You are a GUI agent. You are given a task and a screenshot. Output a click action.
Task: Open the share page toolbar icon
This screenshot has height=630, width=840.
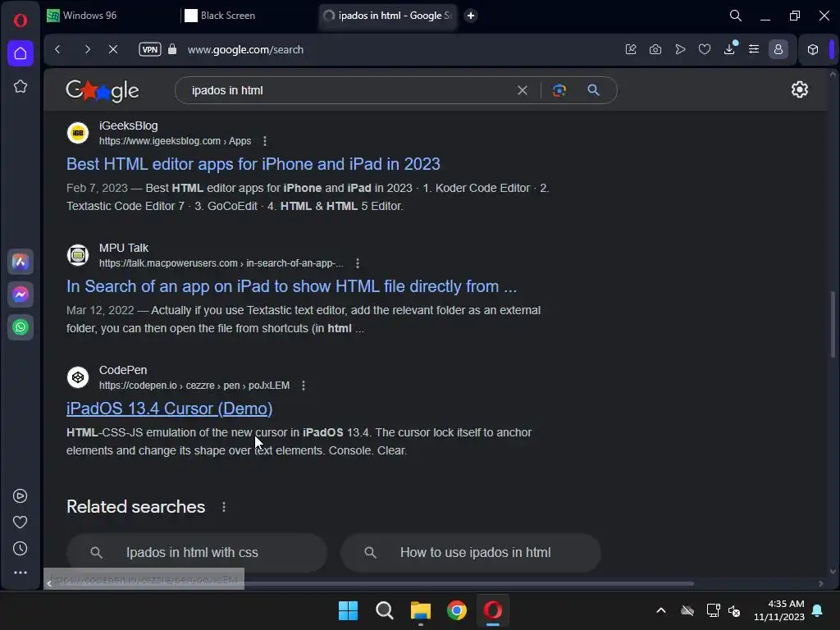point(631,49)
